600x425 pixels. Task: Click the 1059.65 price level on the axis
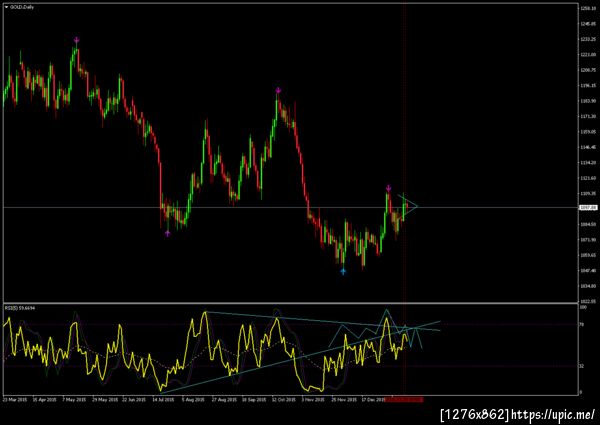coord(589,255)
